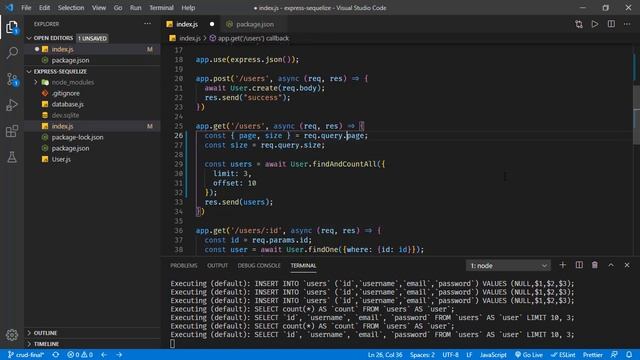Open changes compare icon in editor toolbar

[x=579, y=24]
